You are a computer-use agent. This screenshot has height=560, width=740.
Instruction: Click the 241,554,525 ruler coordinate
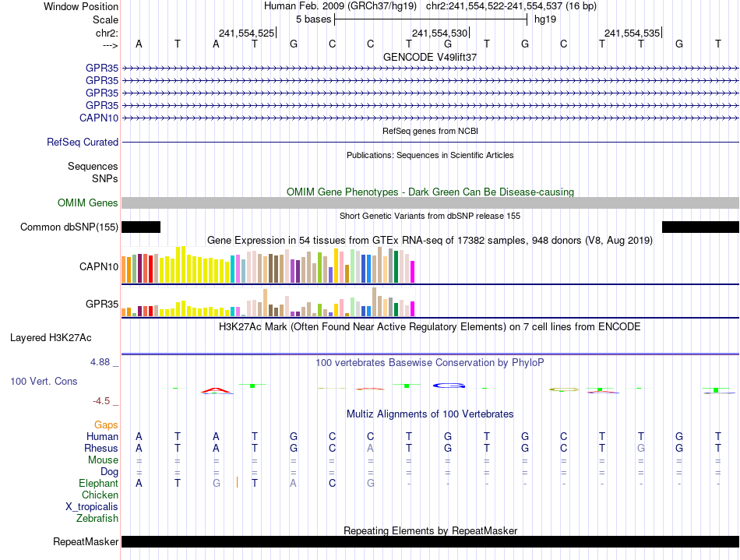[x=246, y=33]
